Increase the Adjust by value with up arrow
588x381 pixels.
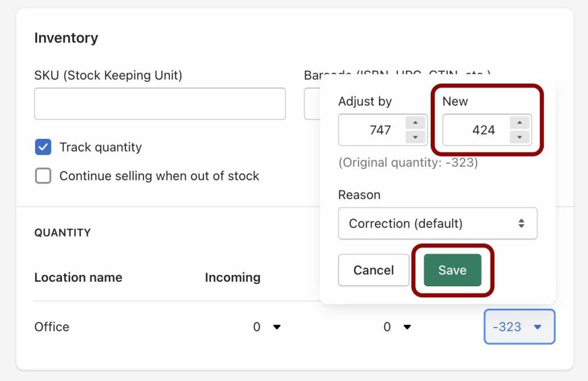pyautogui.click(x=415, y=123)
